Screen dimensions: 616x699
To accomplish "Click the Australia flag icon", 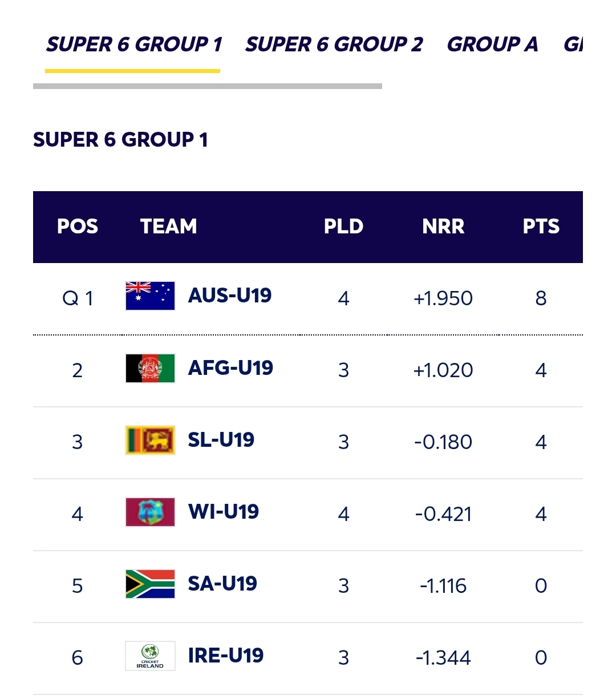I will click(150, 296).
